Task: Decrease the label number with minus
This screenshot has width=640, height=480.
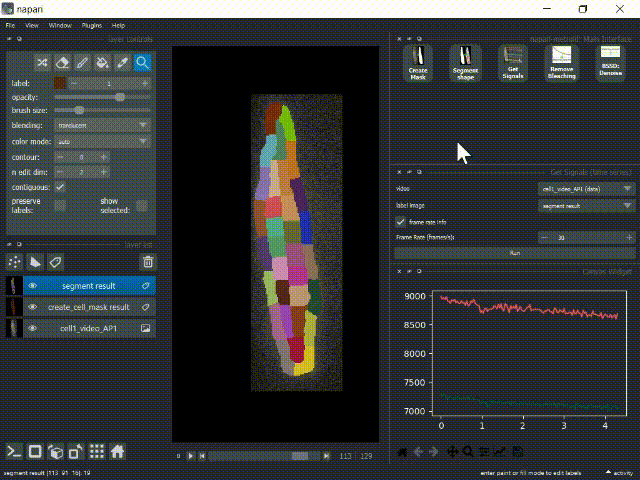Action: [x=74, y=83]
